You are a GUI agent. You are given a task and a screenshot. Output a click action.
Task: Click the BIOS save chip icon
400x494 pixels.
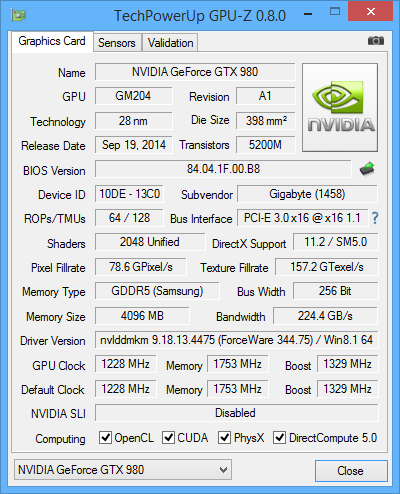367,169
